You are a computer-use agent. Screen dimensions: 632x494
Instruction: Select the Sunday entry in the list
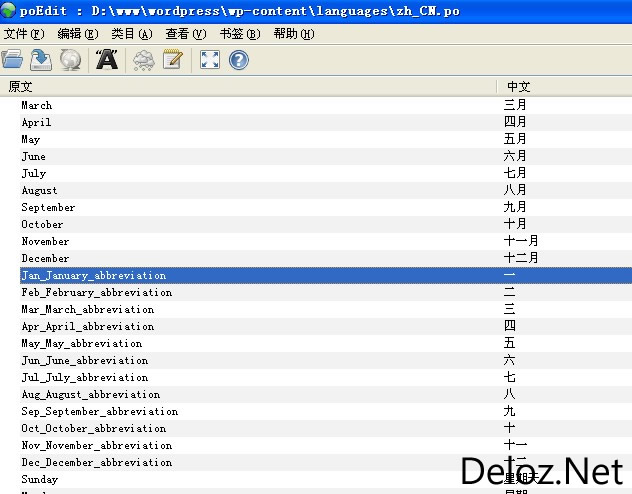tap(326, 479)
